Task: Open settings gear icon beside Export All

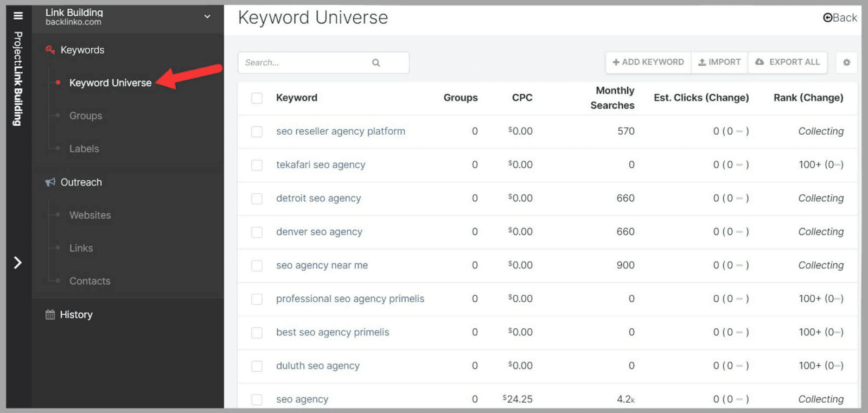Action: point(846,62)
